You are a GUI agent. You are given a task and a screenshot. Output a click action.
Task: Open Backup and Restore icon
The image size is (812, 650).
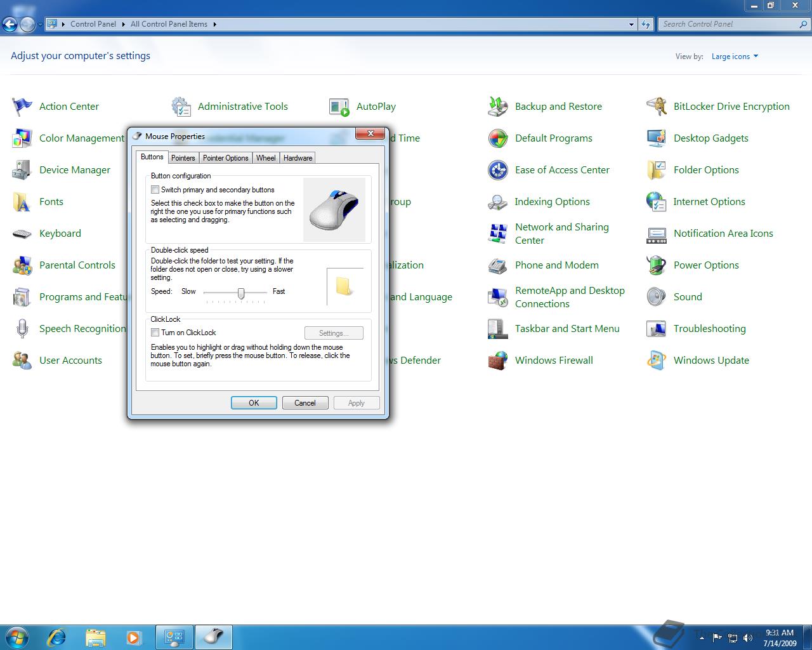point(498,107)
